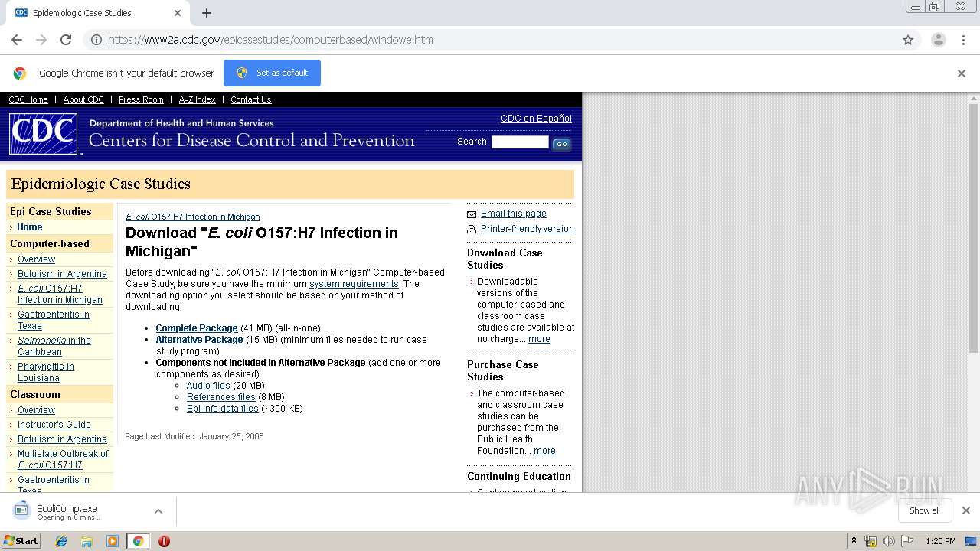Click the taskbar clock showing 1:20 PM
Viewport: 980px width, 551px height.
tap(941, 541)
